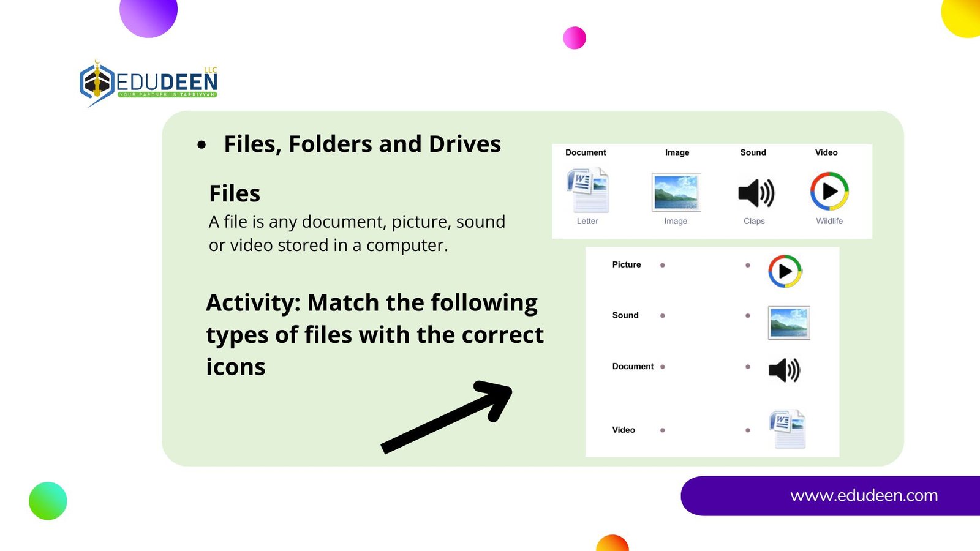Screen dimensions: 980x551
Task: Click the speaker icon in matching activity
Action: pos(785,370)
